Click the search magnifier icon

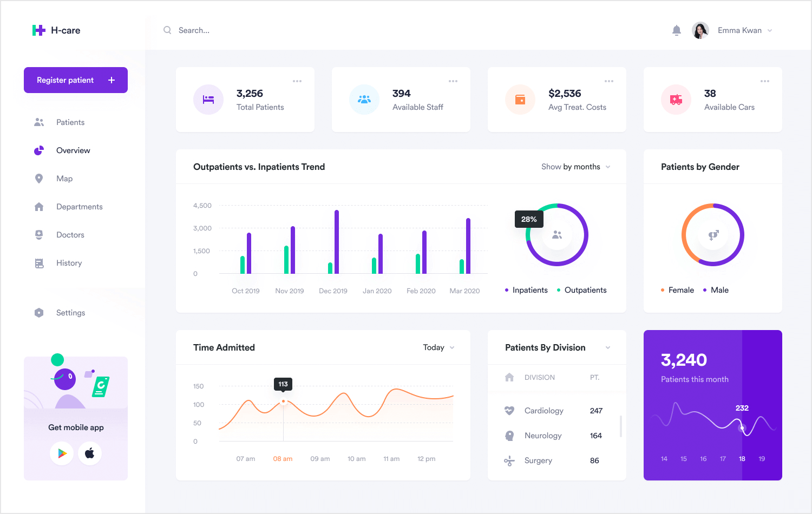point(167,30)
